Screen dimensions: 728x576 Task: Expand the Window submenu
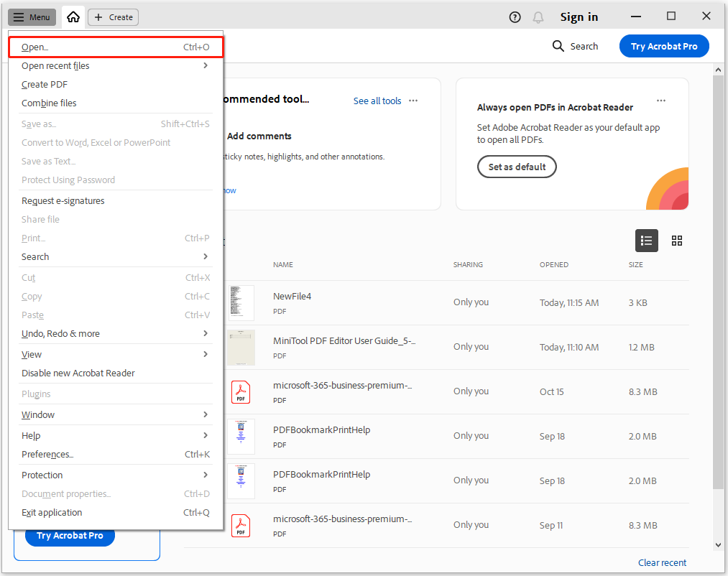click(x=116, y=414)
